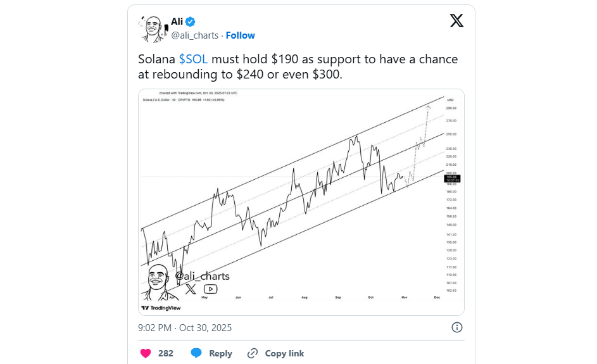The height and width of the screenshot is (364, 597).
Task: Open the Ali display name link
Action: (177, 22)
